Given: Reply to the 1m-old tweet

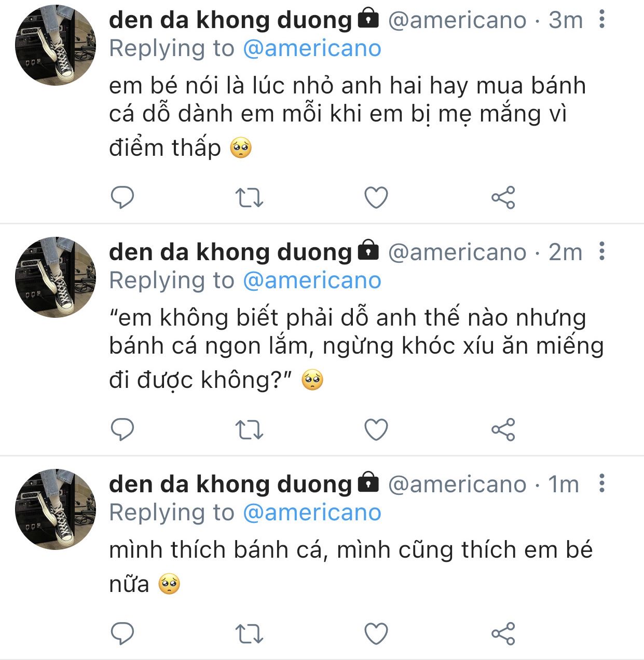Looking at the screenshot, I should [122, 634].
